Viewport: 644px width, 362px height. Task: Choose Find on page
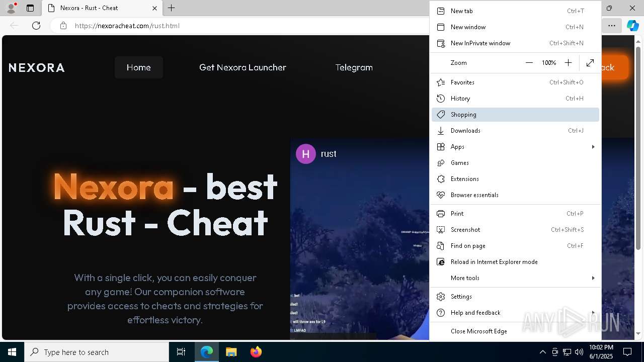(515, 246)
